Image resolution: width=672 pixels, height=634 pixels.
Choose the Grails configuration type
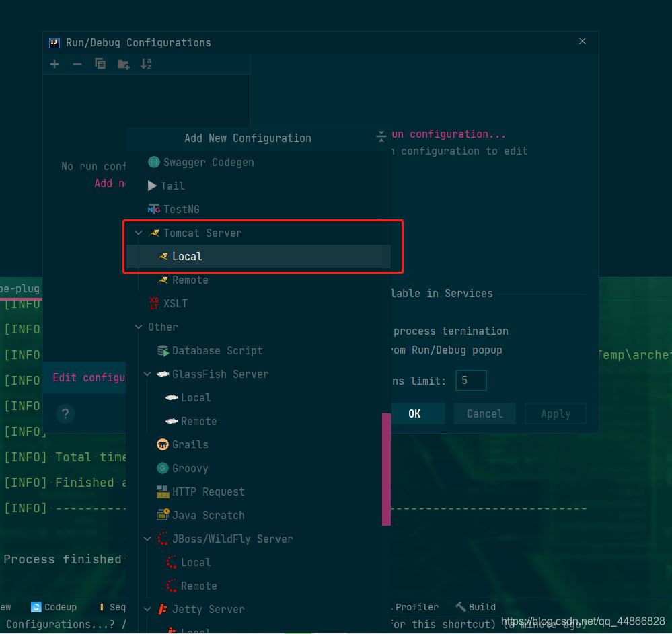[x=258, y=445]
